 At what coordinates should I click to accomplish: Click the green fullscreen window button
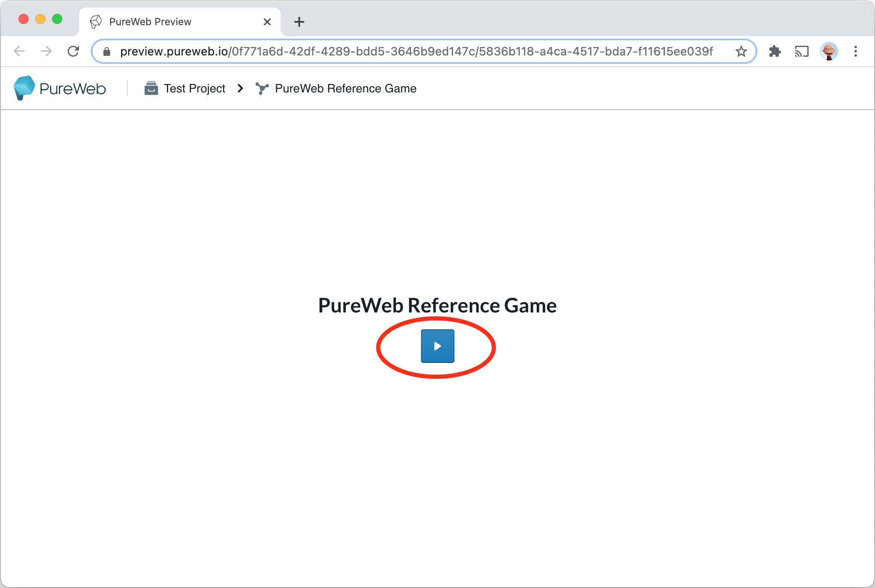pyautogui.click(x=57, y=19)
